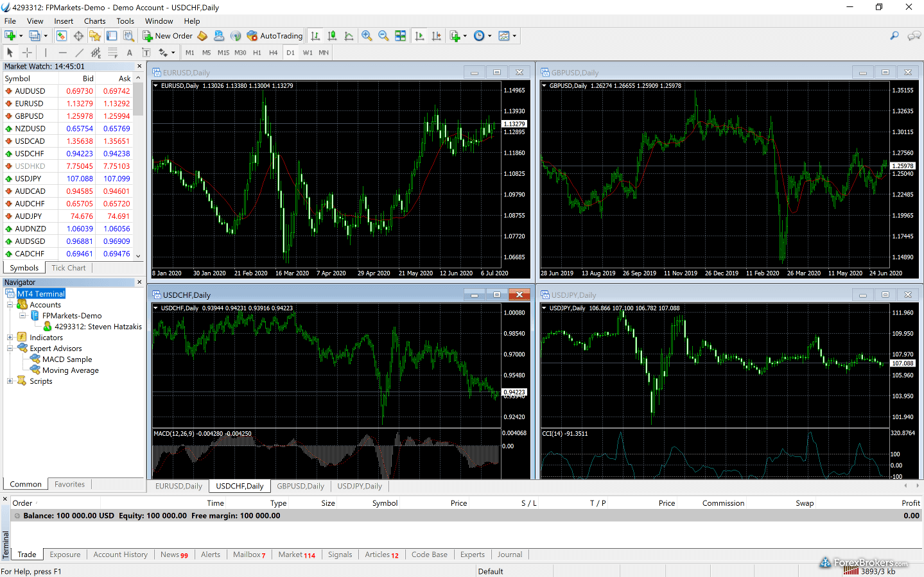924x577 pixels.
Task: Switch chart to line chart style
Action: tap(349, 36)
